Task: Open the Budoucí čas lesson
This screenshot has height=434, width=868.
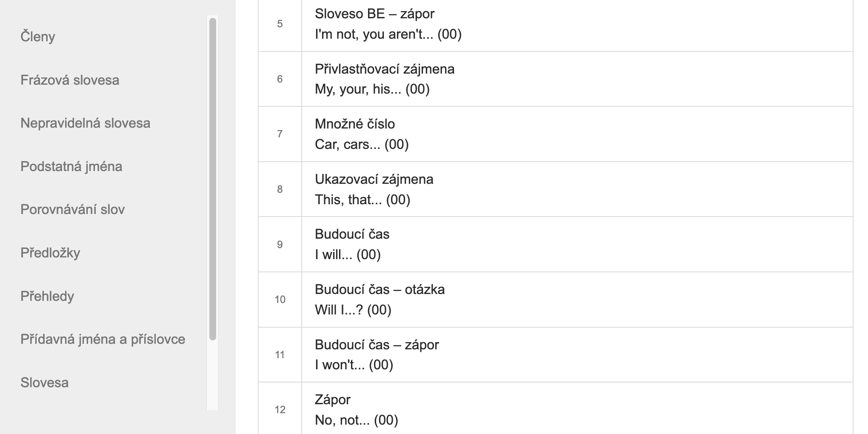Action: click(352, 234)
